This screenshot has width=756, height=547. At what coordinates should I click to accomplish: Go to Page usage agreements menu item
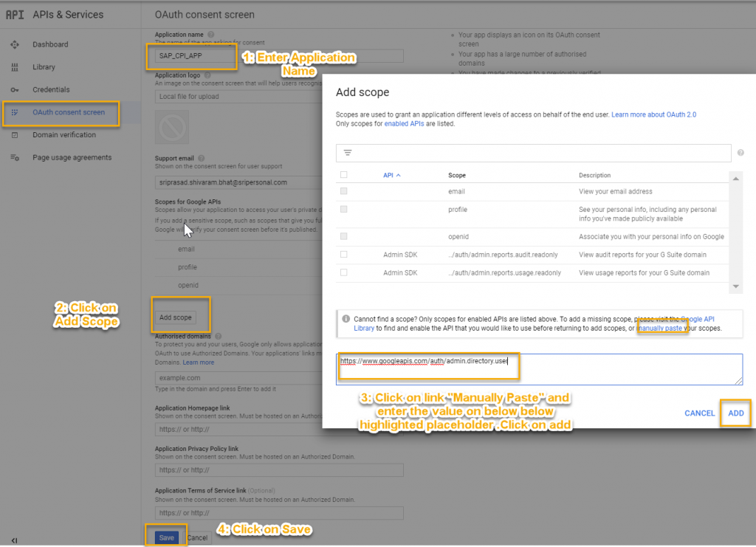(72, 157)
